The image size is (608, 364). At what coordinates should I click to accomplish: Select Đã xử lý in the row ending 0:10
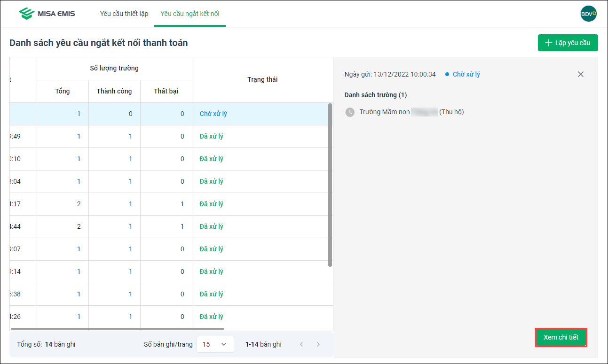(x=211, y=159)
